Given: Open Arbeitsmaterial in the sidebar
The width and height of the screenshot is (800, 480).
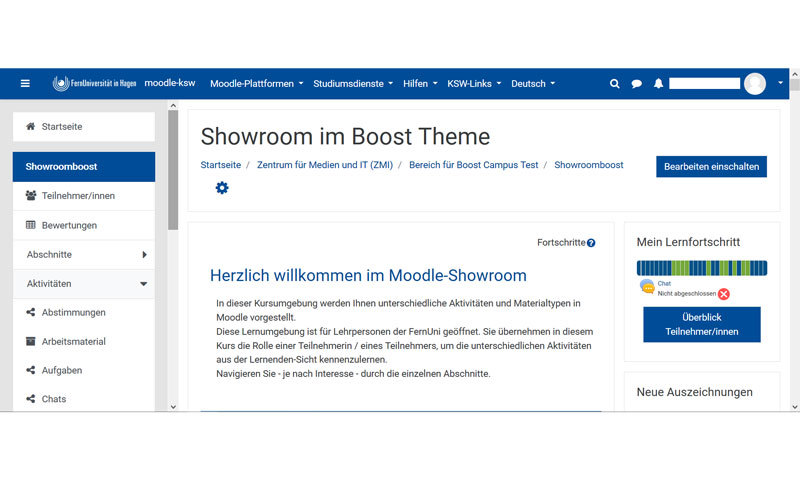Looking at the screenshot, I should tap(84, 341).
